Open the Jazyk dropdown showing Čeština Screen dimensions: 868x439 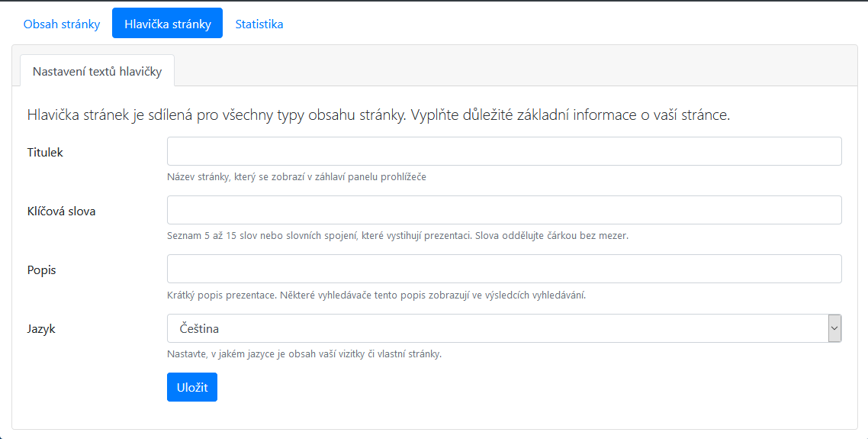[x=496, y=328]
